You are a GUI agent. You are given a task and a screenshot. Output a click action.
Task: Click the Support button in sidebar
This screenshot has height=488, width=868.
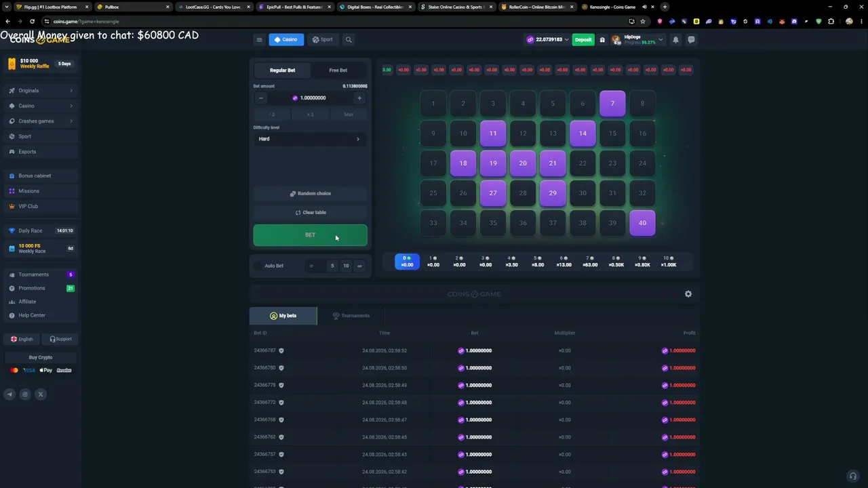tap(60, 339)
